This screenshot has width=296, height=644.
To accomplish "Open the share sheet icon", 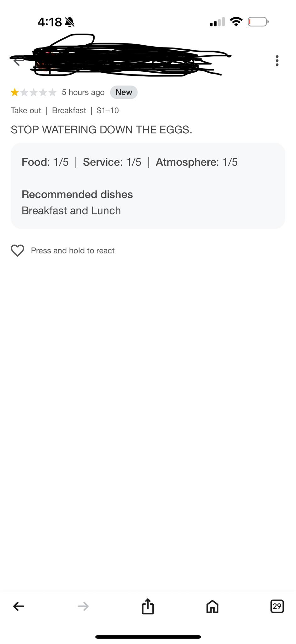I will (148, 606).
